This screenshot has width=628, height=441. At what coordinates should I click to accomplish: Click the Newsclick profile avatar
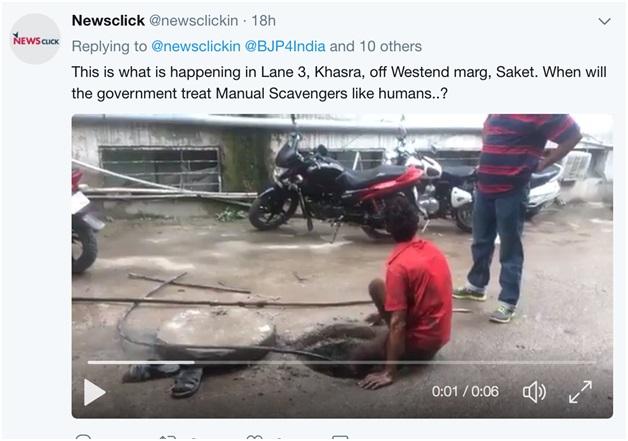click(x=35, y=39)
